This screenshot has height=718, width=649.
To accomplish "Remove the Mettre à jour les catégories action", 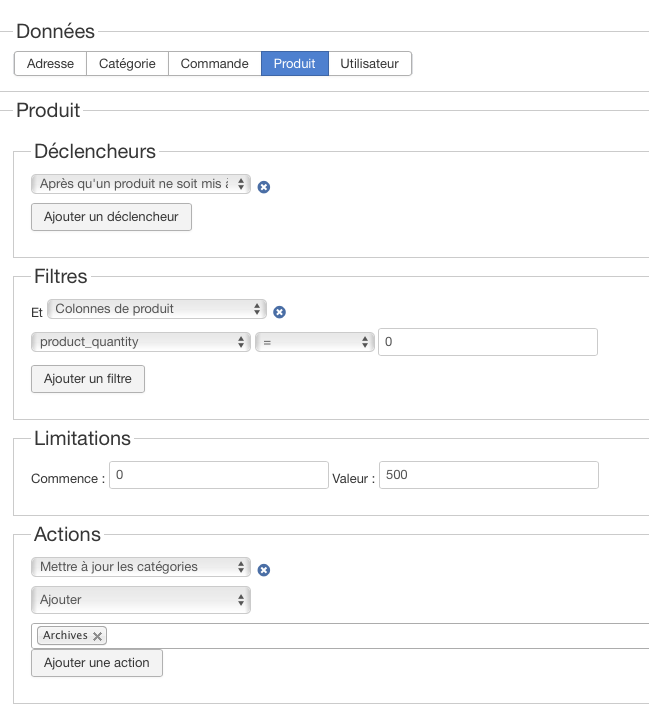I will 264,570.
